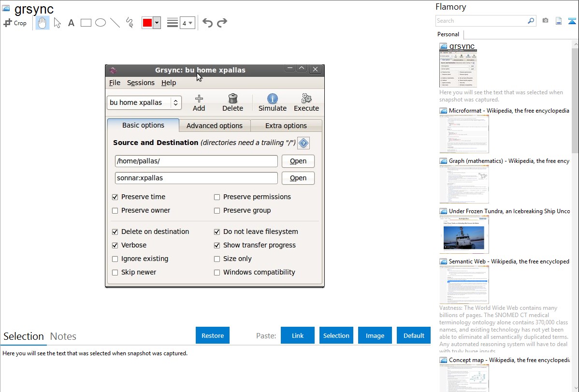Switch to the Basic options tab
579x392 pixels.
pyautogui.click(x=143, y=125)
